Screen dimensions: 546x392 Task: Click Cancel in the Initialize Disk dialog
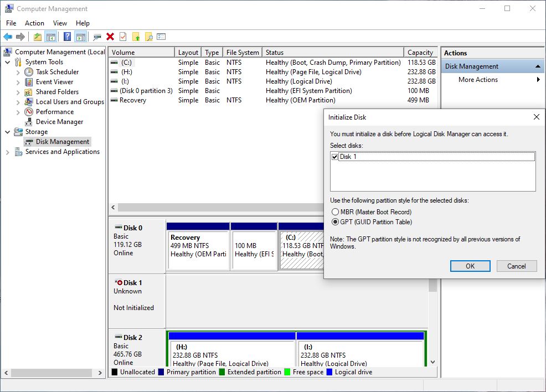[x=516, y=266]
